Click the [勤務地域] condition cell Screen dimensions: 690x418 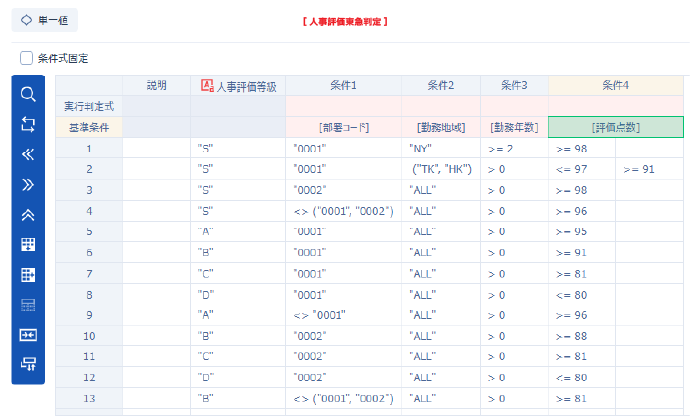441,127
